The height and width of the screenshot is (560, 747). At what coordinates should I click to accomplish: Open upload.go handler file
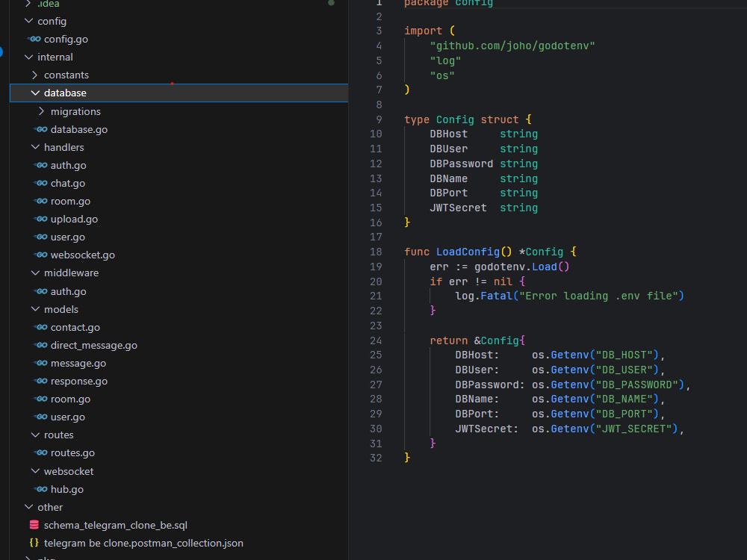74,219
